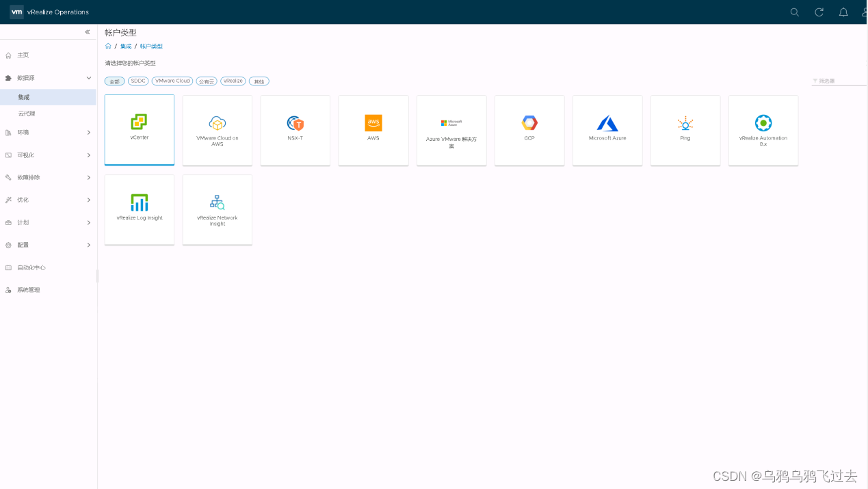
Task: Toggle the SDDC filter chip
Action: (x=138, y=81)
